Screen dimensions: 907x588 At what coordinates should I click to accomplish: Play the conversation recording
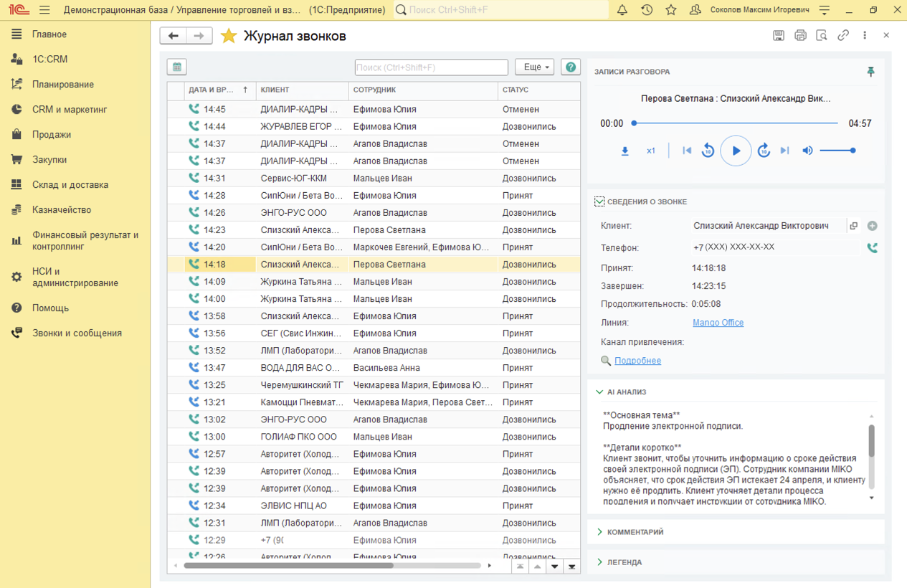(x=736, y=151)
